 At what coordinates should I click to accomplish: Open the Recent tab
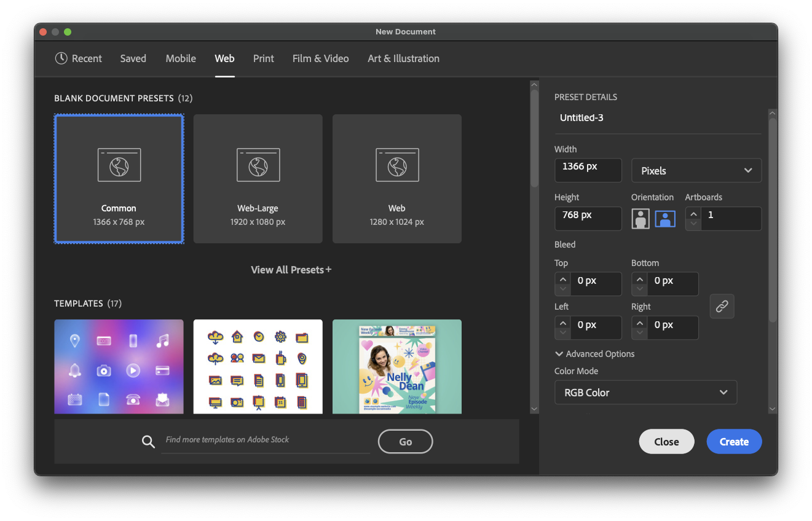pos(78,58)
